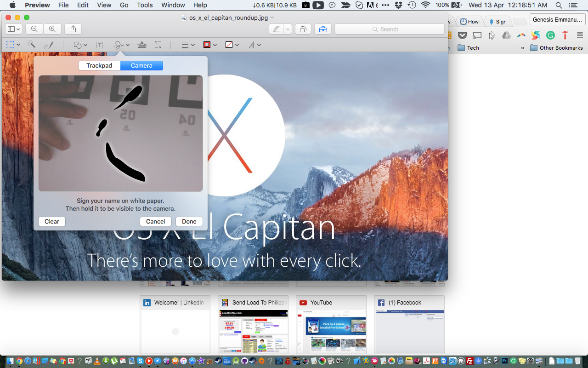Expand the sidebar view options dropdown
Screen dimensions: 588x368
click(13, 29)
